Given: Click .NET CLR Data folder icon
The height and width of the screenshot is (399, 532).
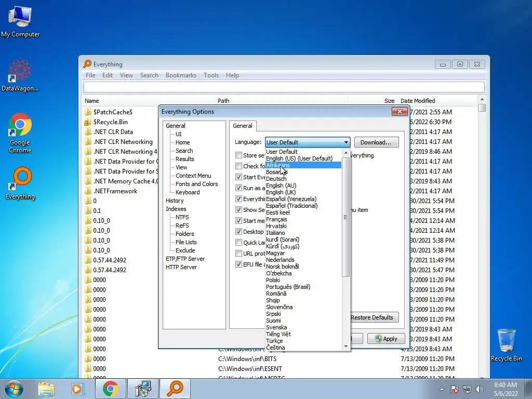Looking at the screenshot, I should [x=88, y=131].
